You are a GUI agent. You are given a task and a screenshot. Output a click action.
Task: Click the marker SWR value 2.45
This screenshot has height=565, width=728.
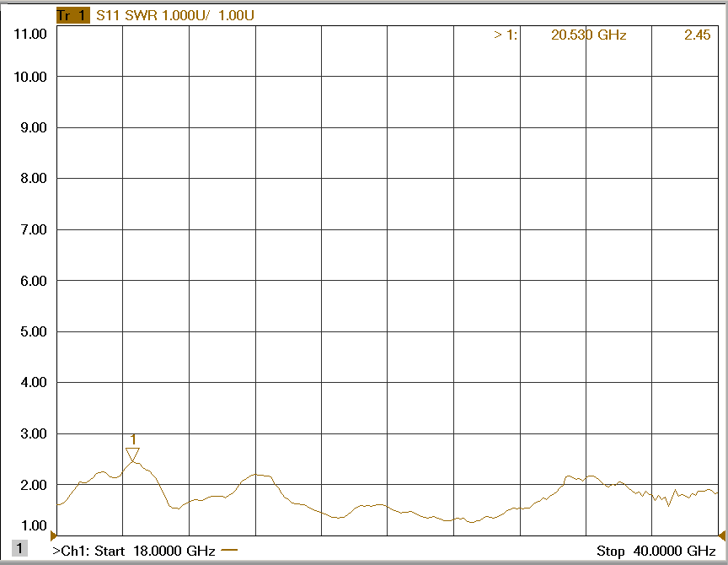(x=697, y=35)
